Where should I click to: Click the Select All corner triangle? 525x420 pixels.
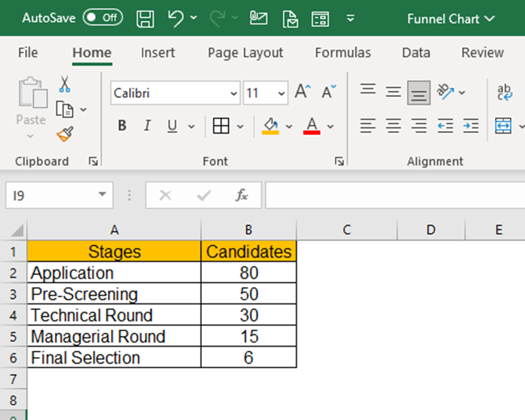[16, 231]
